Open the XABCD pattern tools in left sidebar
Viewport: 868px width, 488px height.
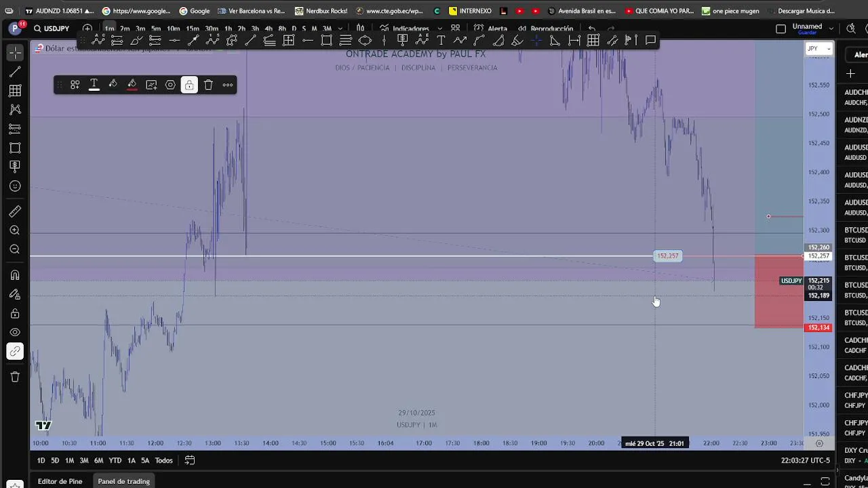[x=15, y=110]
